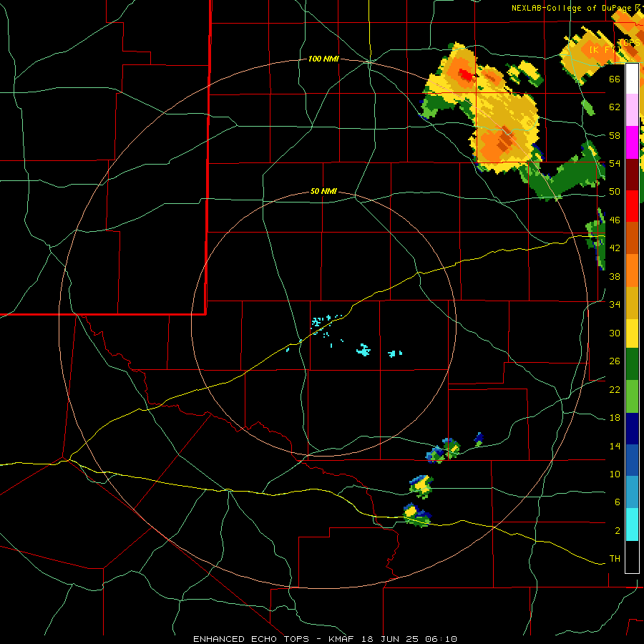Click the magenta legend swatch
The width and height of the screenshot is (644, 644).
tap(632, 142)
